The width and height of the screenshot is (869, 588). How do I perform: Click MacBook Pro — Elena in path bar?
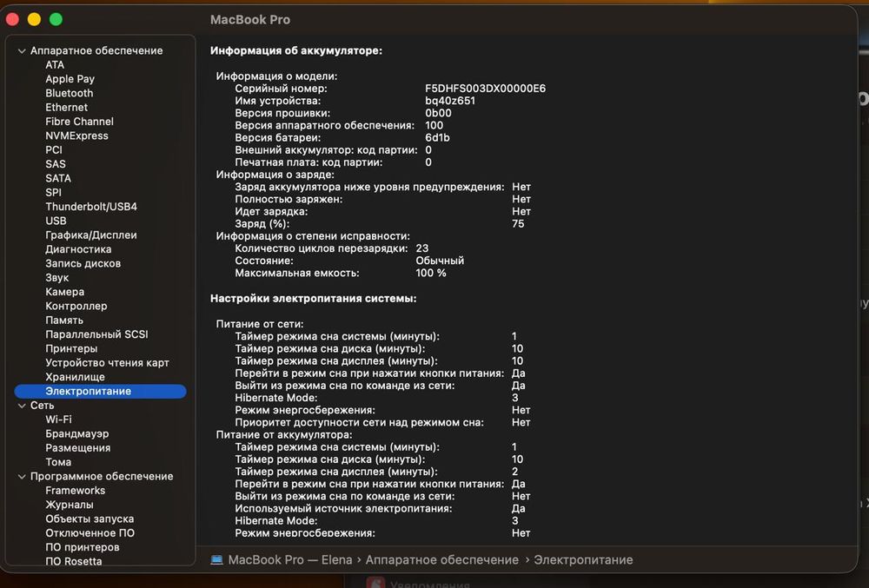pyautogui.click(x=290, y=560)
